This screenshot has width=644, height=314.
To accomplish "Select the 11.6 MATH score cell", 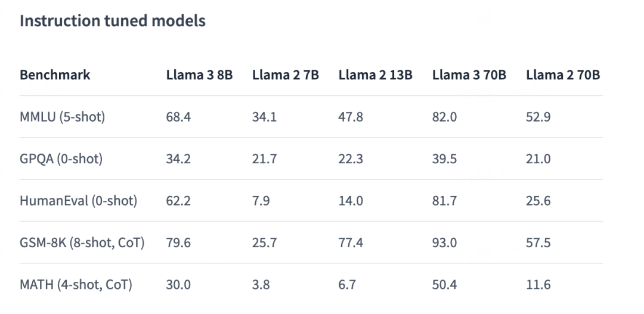I will click(x=538, y=285).
